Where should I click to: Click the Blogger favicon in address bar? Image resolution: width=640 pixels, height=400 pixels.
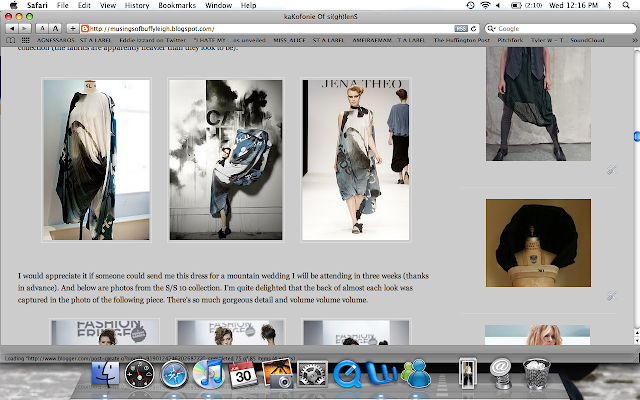(x=85, y=29)
